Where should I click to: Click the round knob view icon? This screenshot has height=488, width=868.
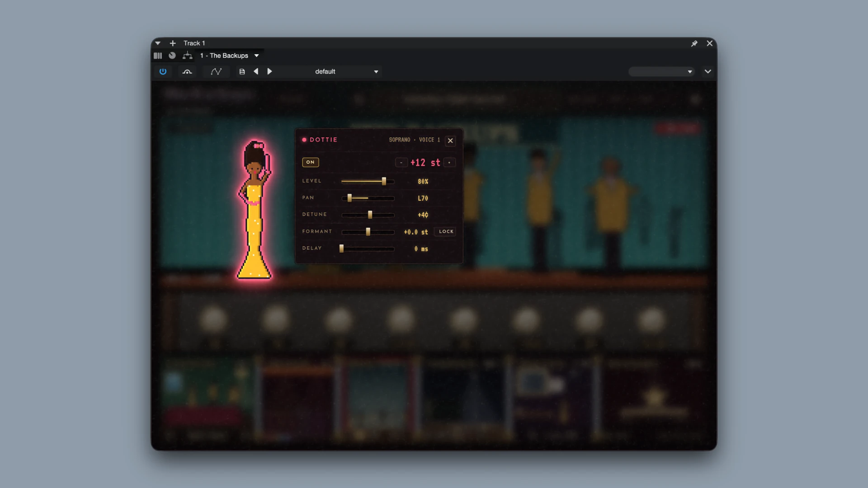[172, 56]
